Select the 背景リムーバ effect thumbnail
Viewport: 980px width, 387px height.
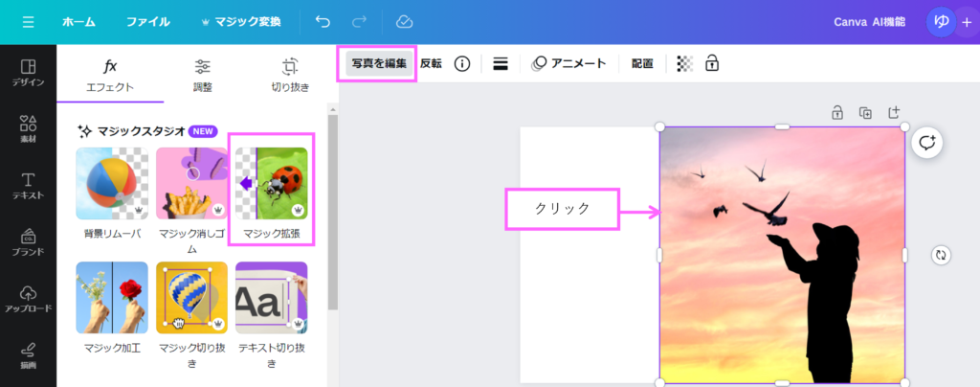click(112, 183)
